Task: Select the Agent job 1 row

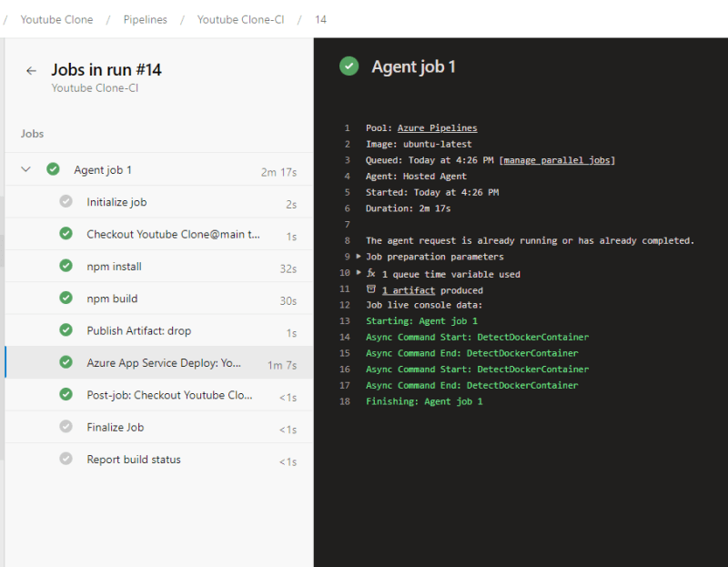Action: coord(159,169)
